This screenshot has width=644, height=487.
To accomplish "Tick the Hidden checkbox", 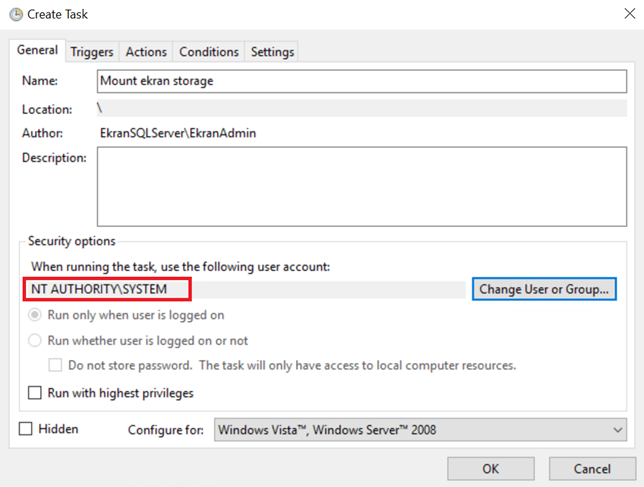I will [25, 429].
